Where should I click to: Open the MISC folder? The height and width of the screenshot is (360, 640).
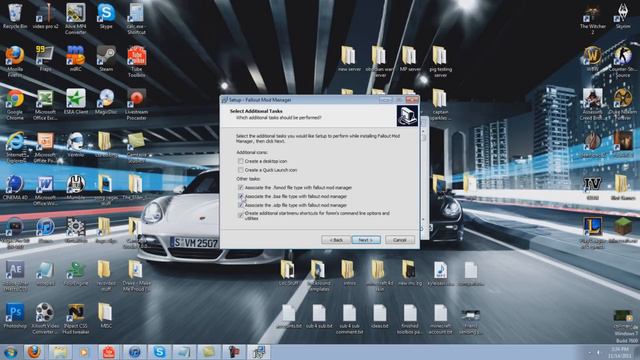coord(106,316)
